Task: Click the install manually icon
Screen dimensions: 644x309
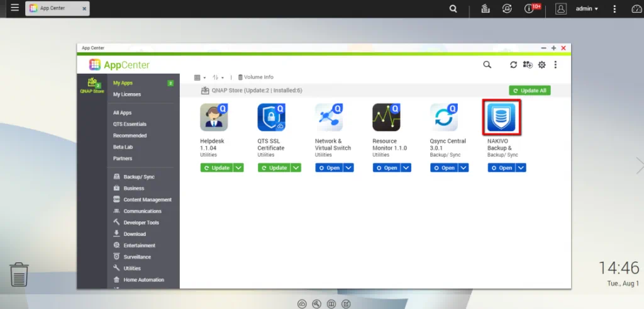Action: click(x=527, y=65)
